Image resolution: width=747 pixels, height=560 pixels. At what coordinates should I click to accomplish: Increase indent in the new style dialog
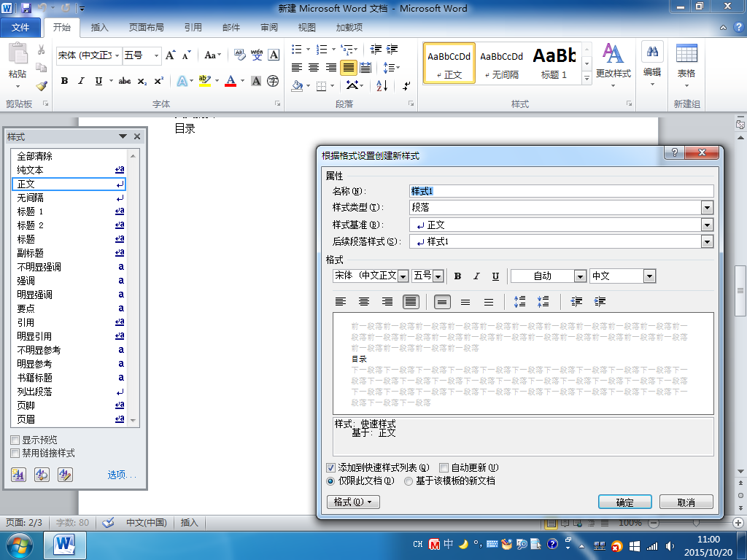pos(600,301)
